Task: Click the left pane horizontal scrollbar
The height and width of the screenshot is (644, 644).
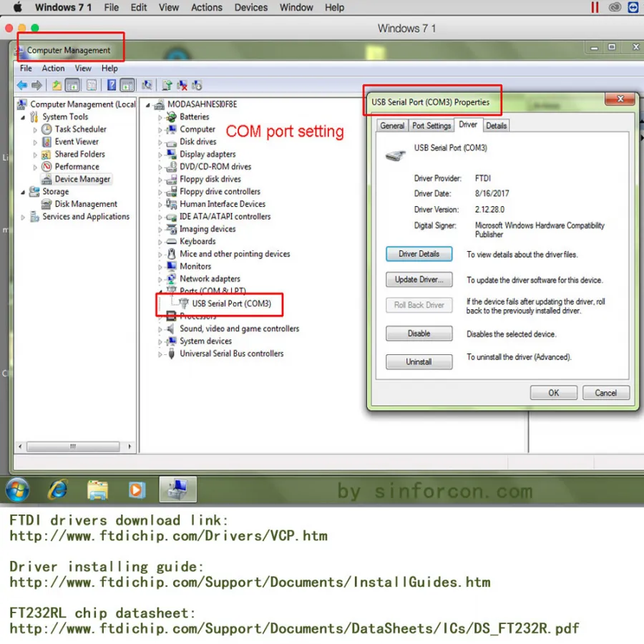Action: (74, 447)
